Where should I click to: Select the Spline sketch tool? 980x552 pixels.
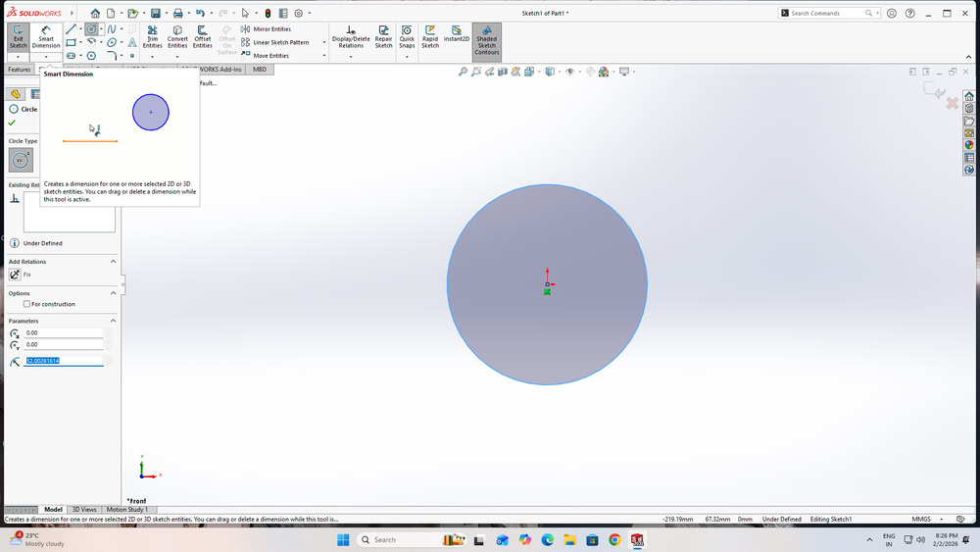click(x=112, y=28)
